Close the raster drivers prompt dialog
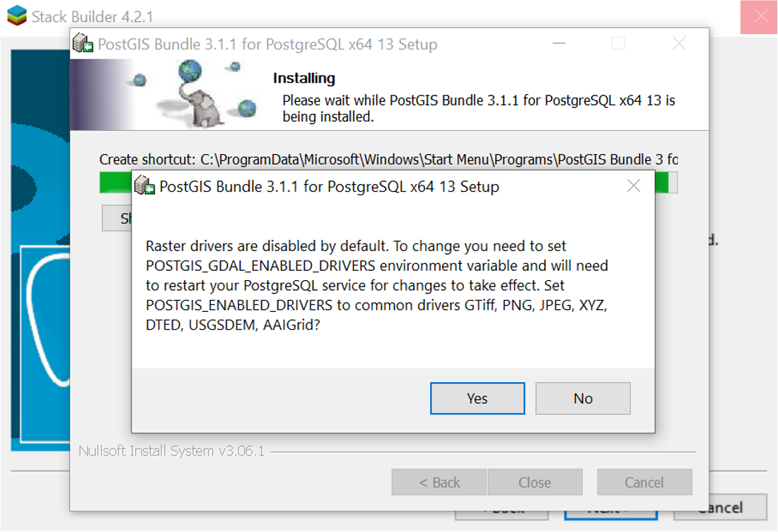Screen dimensions: 778x532 pyautogui.click(x=634, y=186)
